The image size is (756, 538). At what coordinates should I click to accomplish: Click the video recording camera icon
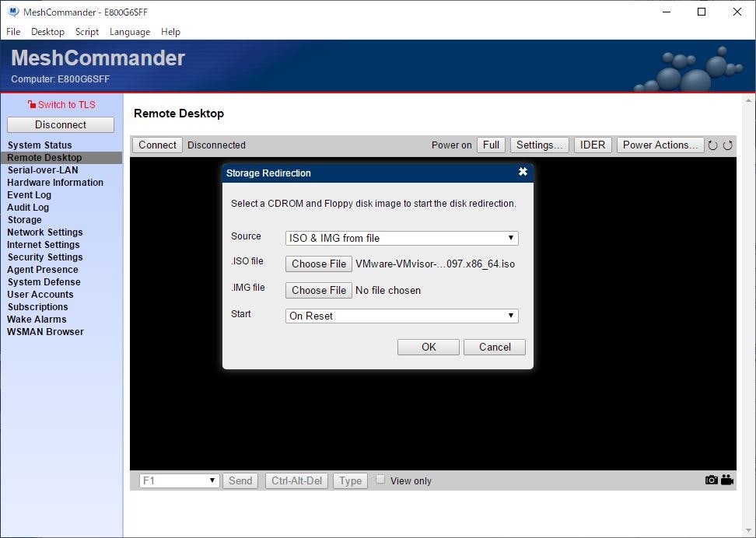(x=727, y=480)
